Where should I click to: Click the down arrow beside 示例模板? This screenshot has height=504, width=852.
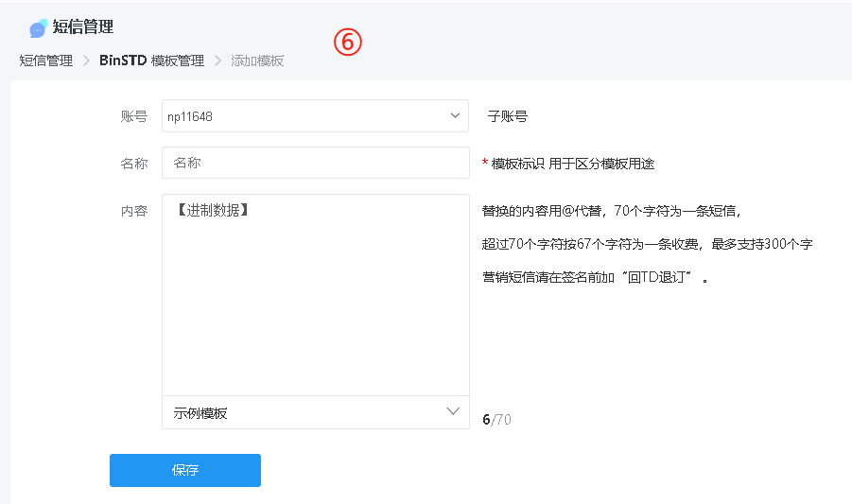(x=453, y=411)
